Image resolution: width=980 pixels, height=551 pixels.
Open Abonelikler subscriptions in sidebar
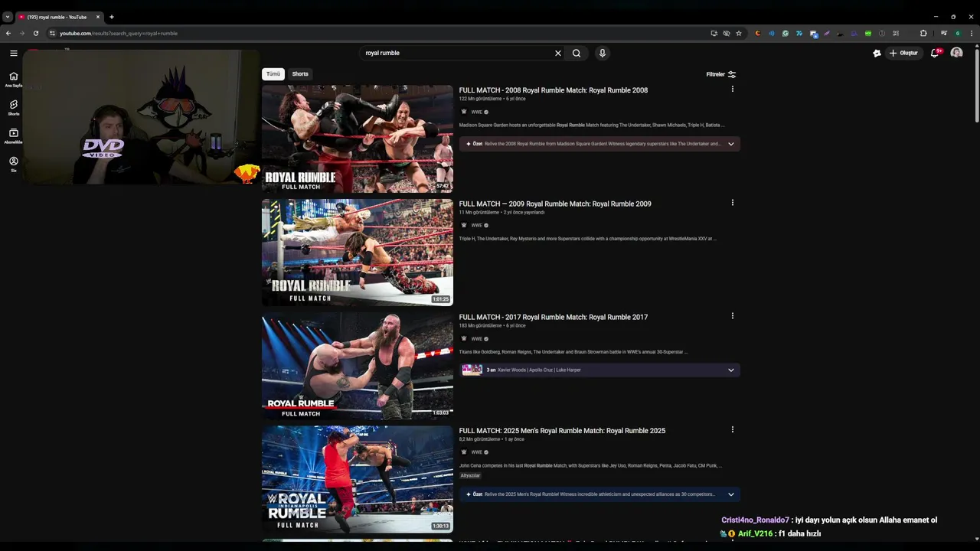pyautogui.click(x=13, y=135)
